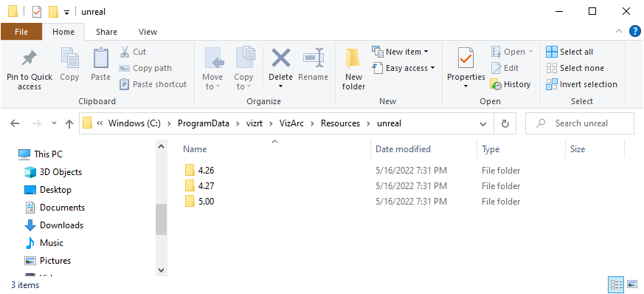Viewport: 644px width, 294px height.
Task: Open Documents in the navigation pane
Action: coord(54,208)
